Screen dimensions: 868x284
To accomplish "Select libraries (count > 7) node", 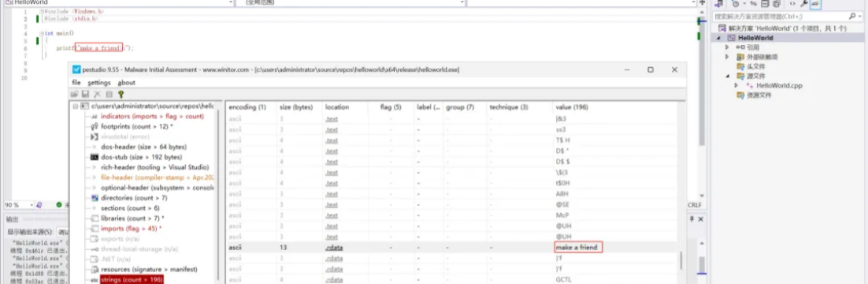I will 133,218.
